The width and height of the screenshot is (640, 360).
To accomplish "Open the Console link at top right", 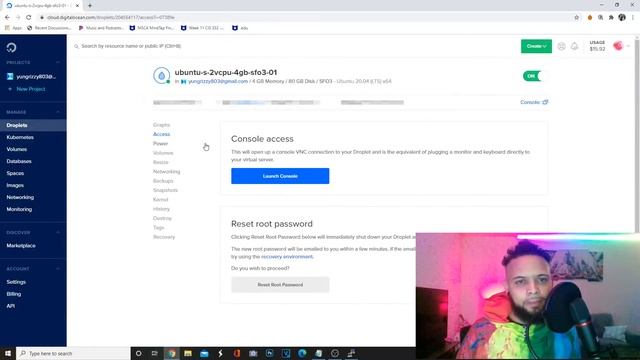I will coord(534,102).
